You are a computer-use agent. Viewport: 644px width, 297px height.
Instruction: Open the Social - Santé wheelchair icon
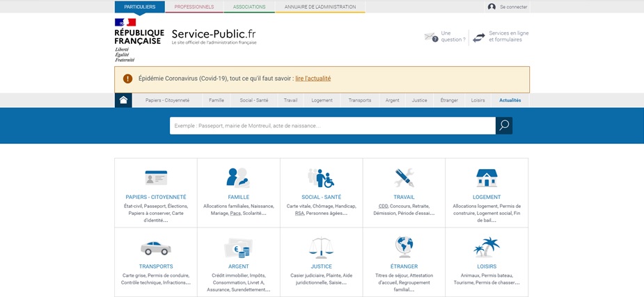321,178
